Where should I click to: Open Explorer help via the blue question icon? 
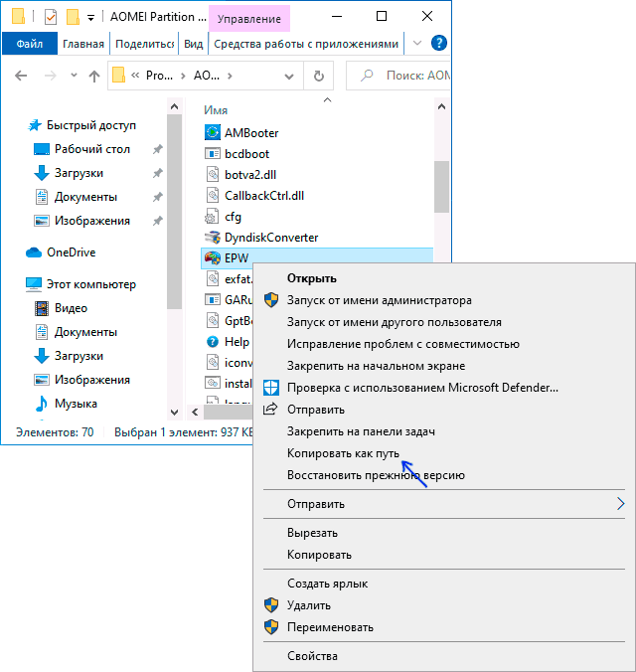coord(439,43)
